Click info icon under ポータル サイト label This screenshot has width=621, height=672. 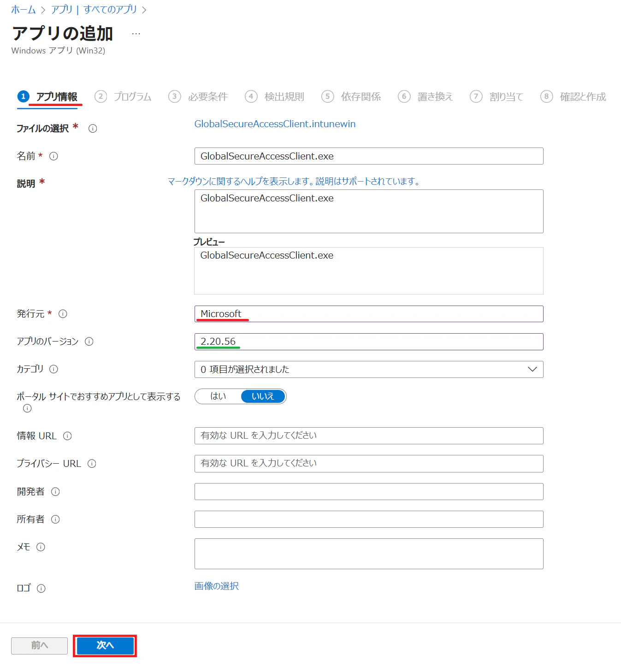coord(27,408)
